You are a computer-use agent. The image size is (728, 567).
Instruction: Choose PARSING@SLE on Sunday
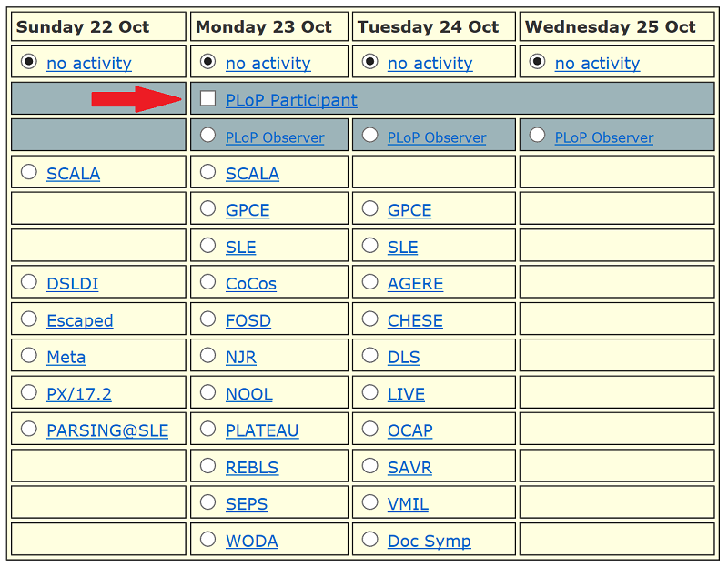pyautogui.click(x=28, y=429)
